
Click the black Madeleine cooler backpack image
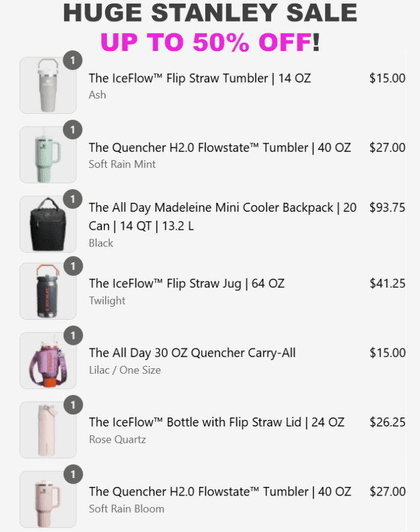tap(48, 224)
